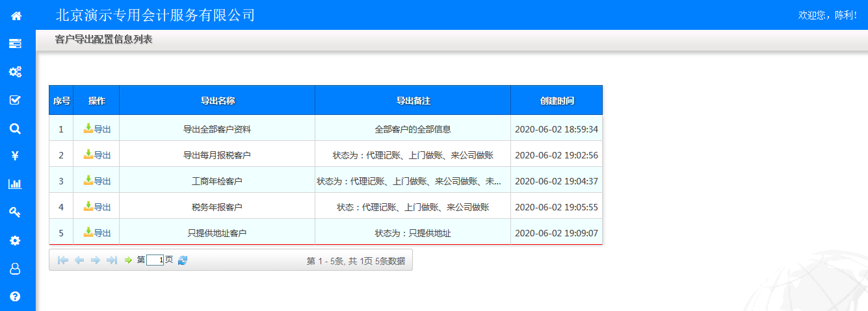The width and height of the screenshot is (868, 311).
Task: Go to last page pager icon
Action: (112, 260)
